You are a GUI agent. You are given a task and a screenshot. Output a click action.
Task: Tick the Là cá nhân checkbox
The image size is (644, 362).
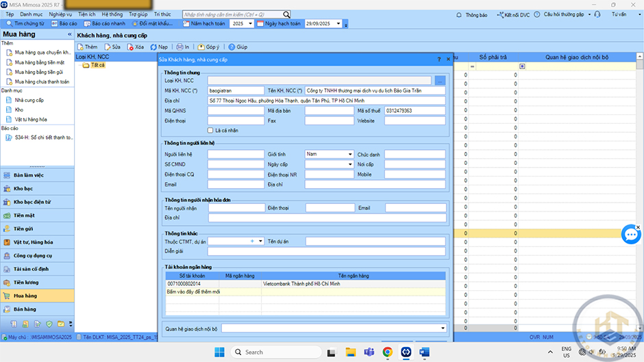(x=210, y=130)
